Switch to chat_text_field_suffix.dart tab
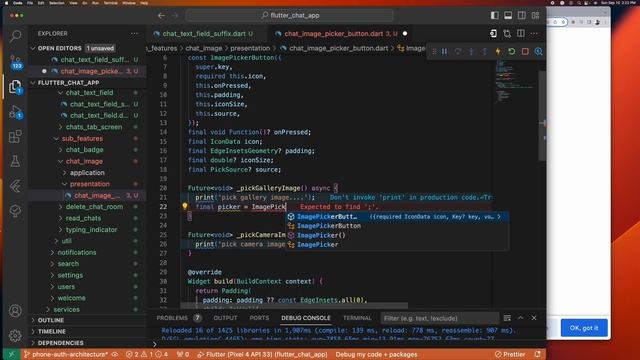The width and height of the screenshot is (640, 360). tap(203, 33)
